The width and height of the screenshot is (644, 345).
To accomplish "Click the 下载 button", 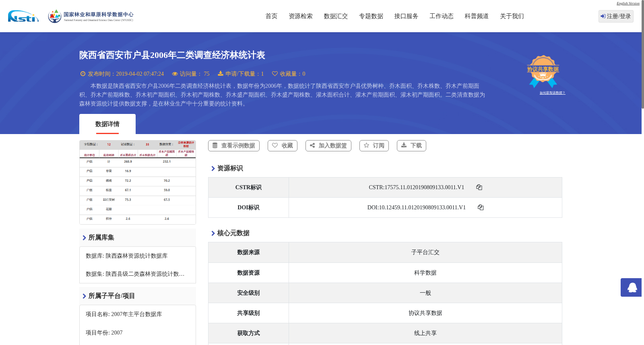I will tap(411, 146).
